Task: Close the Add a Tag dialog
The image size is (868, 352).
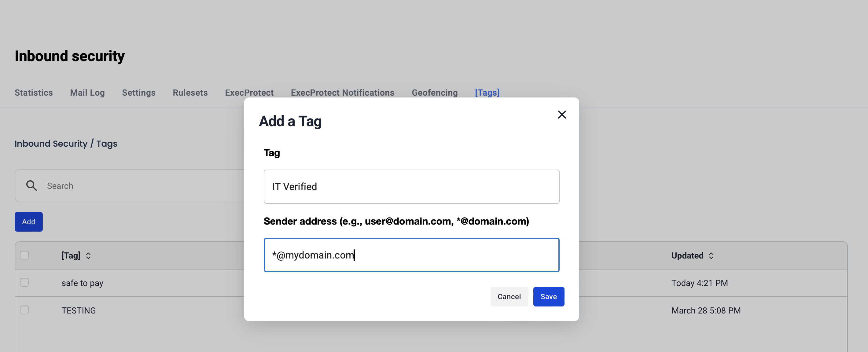Action: coord(562,115)
